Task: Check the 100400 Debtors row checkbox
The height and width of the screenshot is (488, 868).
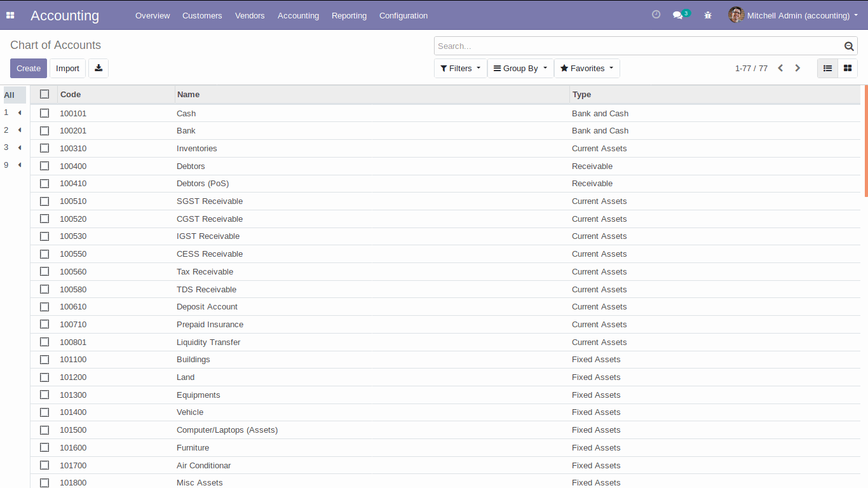Action: 44,166
